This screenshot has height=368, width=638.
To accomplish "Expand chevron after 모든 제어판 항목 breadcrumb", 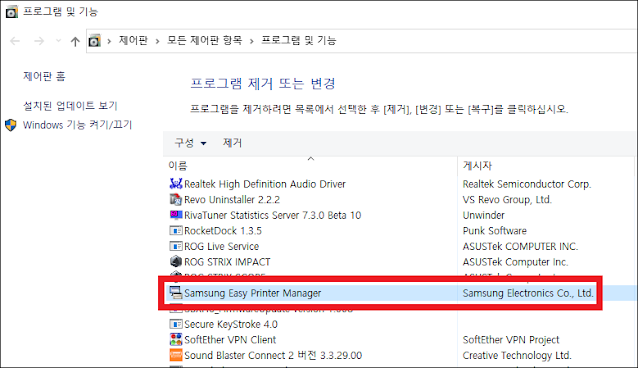I will click(x=251, y=41).
